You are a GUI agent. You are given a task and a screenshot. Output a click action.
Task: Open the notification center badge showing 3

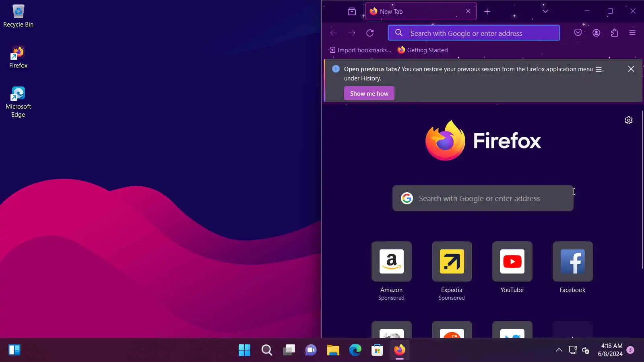coord(630,350)
